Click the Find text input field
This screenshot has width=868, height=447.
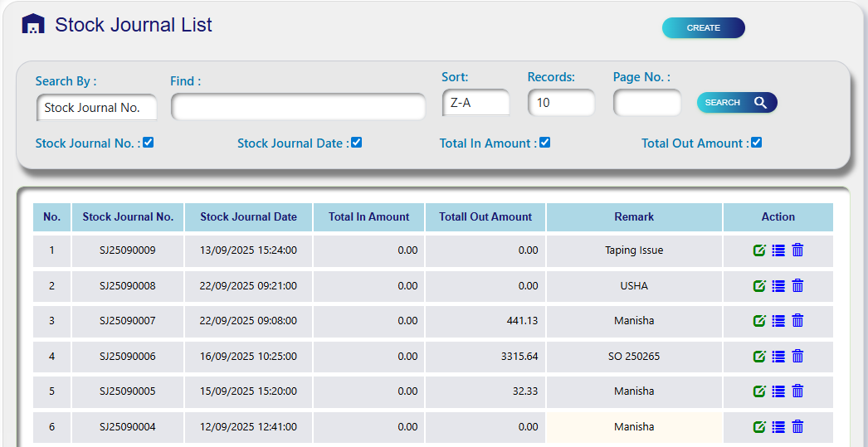coord(298,107)
